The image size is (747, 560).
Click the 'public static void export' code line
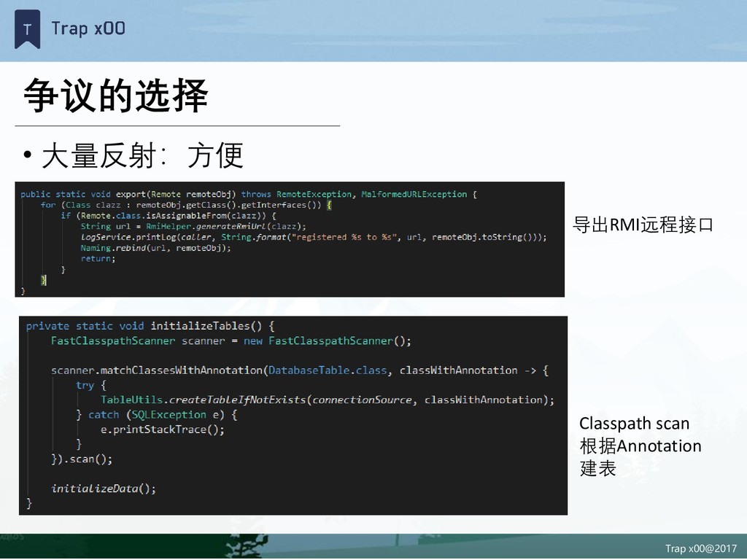click(x=248, y=194)
